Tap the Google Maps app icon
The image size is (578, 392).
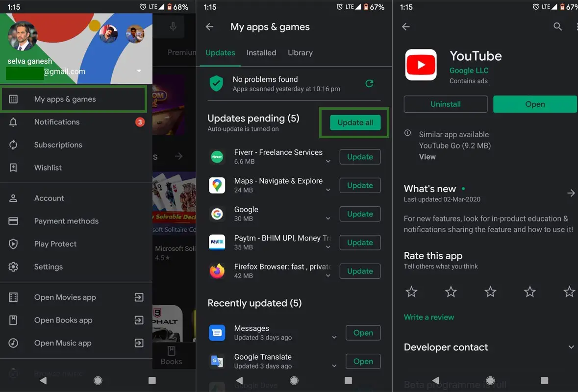[x=217, y=185]
